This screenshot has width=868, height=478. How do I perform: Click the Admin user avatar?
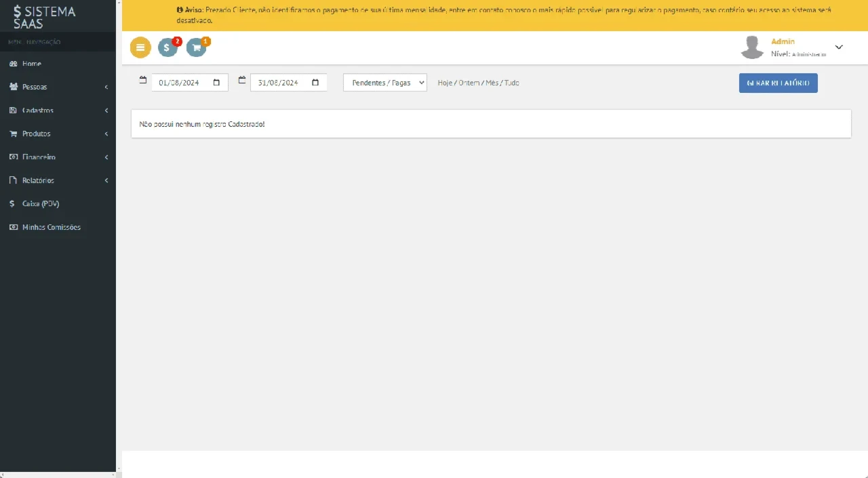[x=752, y=47]
